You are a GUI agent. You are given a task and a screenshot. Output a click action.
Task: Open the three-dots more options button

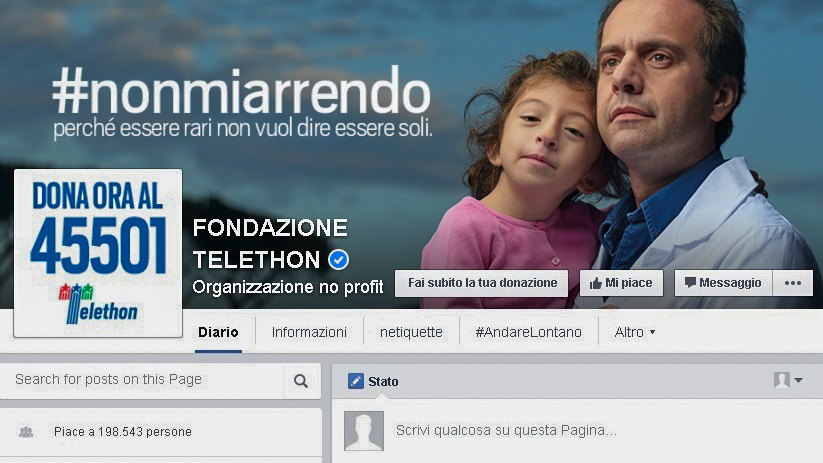(793, 283)
